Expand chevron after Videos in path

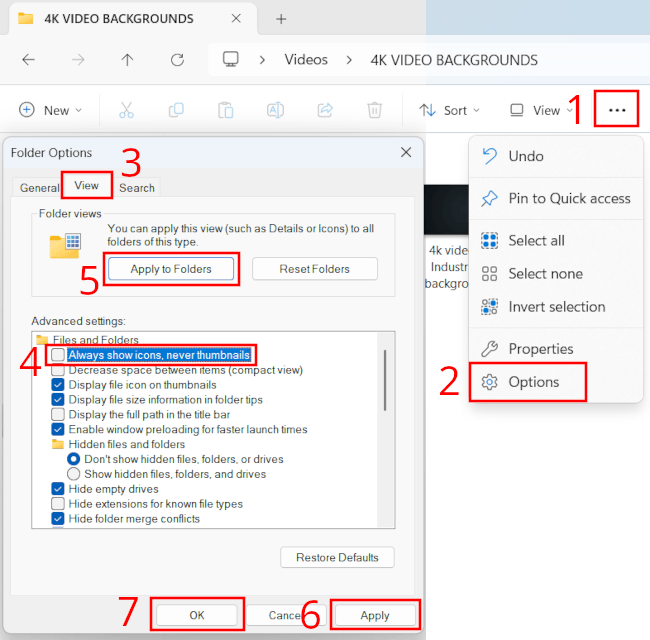[349, 60]
